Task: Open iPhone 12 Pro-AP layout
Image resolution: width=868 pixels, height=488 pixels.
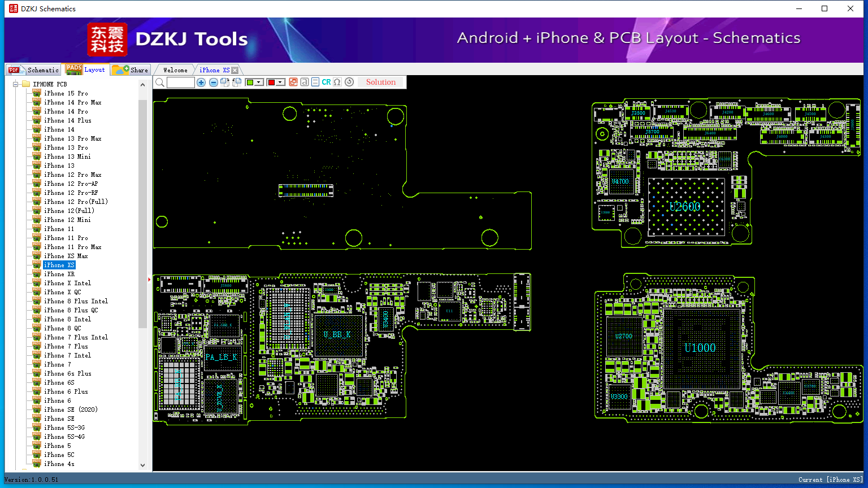Action: pos(71,184)
